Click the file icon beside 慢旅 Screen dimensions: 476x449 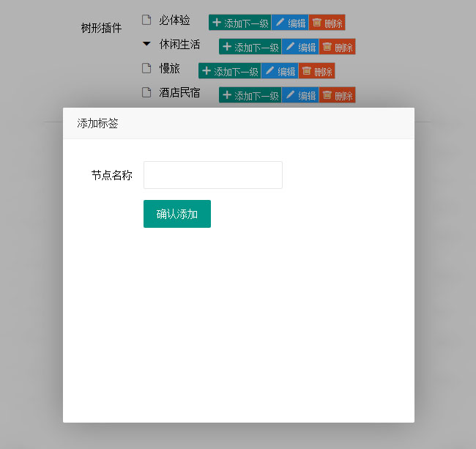146,68
